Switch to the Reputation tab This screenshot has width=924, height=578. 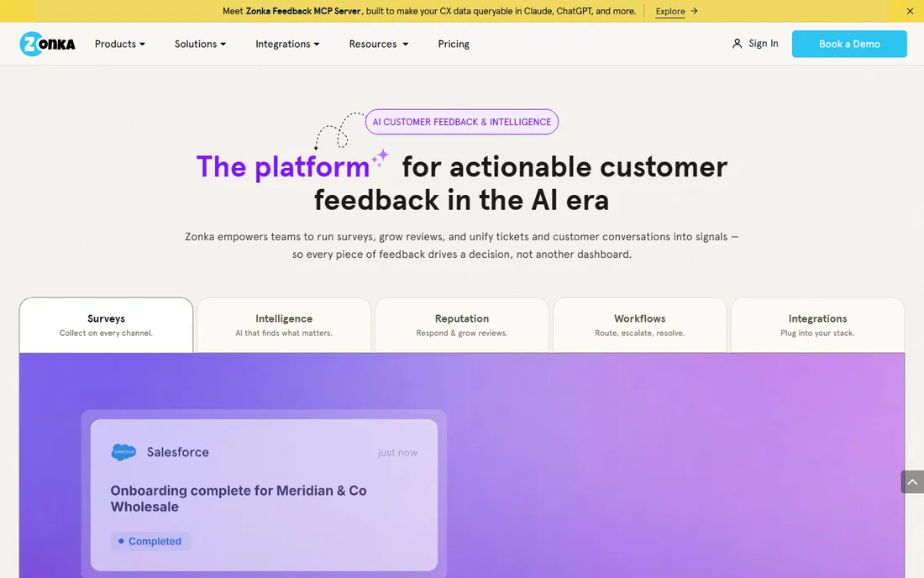click(462, 324)
